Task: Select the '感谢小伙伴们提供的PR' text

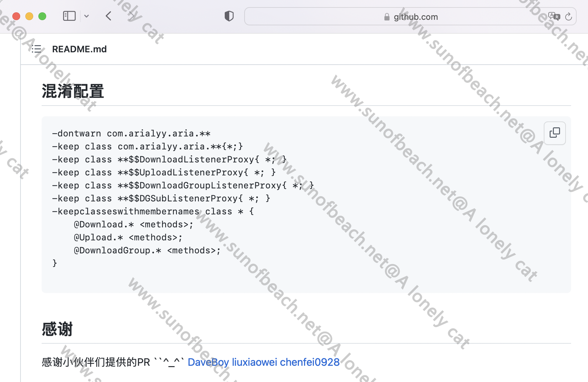Action: pyautogui.click(x=96, y=362)
